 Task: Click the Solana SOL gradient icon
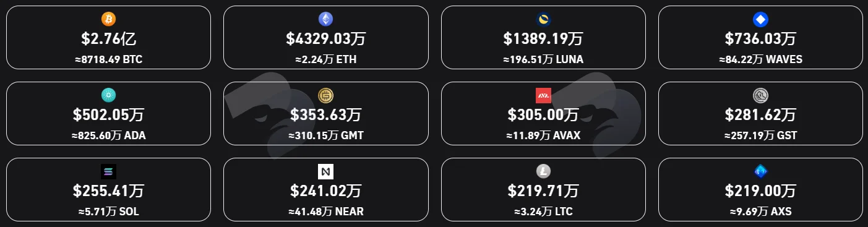[108, 171]
